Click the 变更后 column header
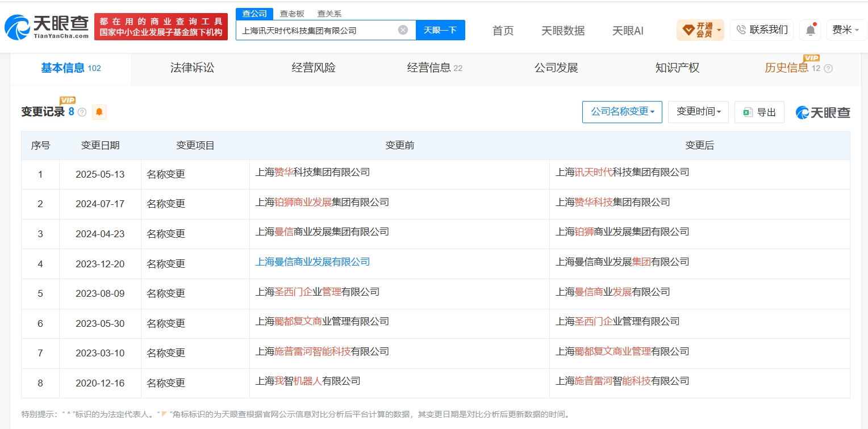This screenshot has height=429, width=868. (x=700, y=146)
